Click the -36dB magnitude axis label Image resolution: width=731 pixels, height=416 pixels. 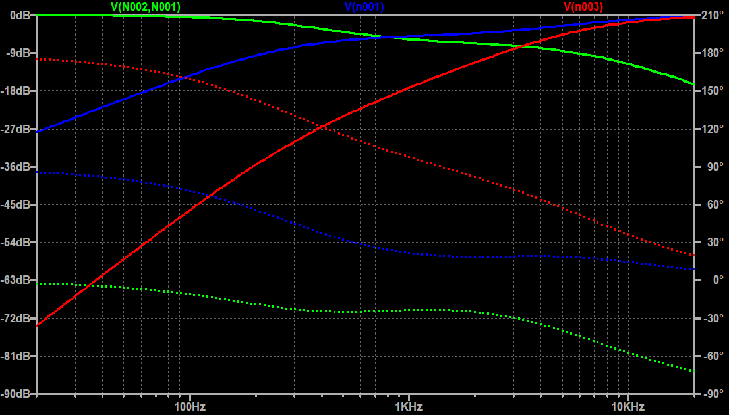point(17,167)
